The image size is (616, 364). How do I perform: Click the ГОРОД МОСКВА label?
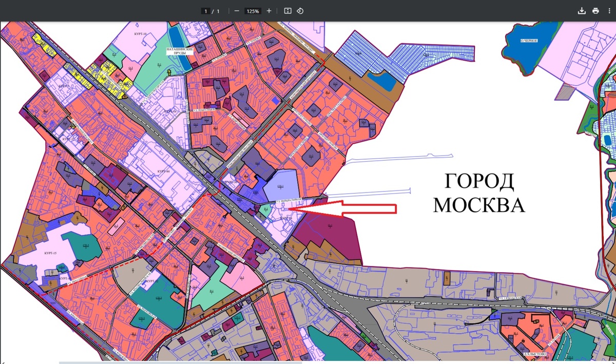(478, 194)
